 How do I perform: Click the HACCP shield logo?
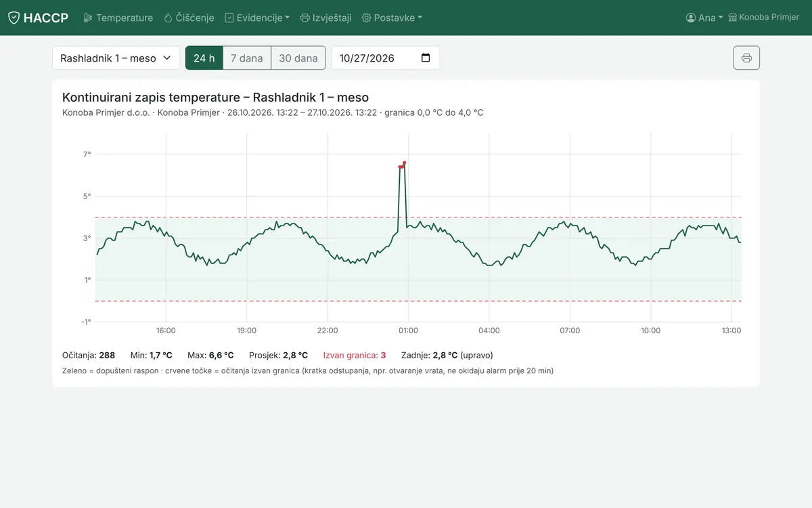[14, 18]
